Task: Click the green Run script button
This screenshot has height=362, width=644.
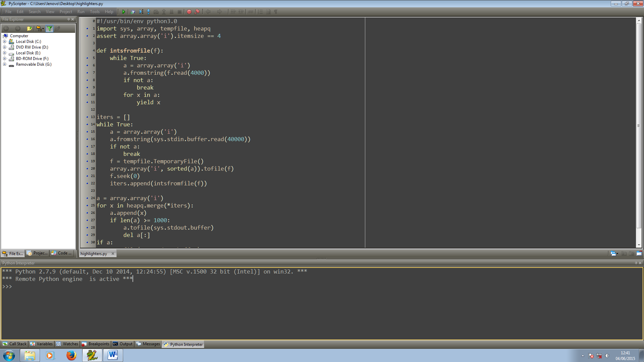Action: [x=124, y=12]
